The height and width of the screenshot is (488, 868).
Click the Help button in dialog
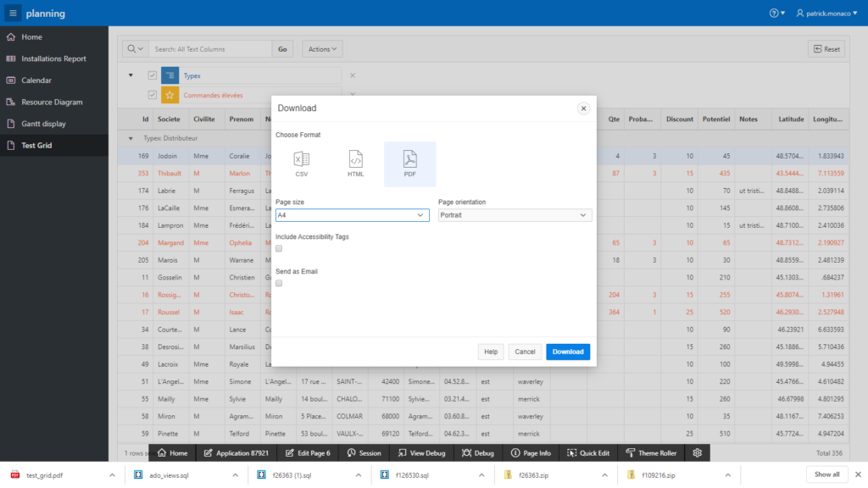coord(491,352)
